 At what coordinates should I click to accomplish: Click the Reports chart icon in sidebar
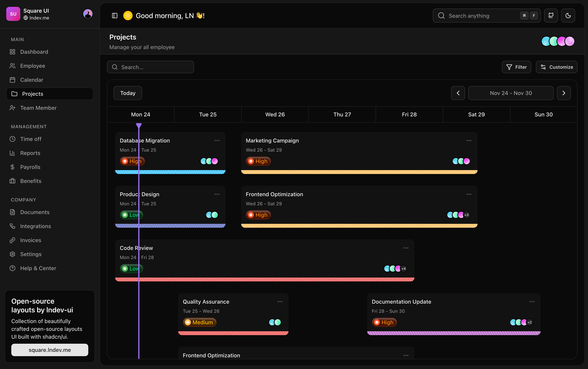point(12,153)
